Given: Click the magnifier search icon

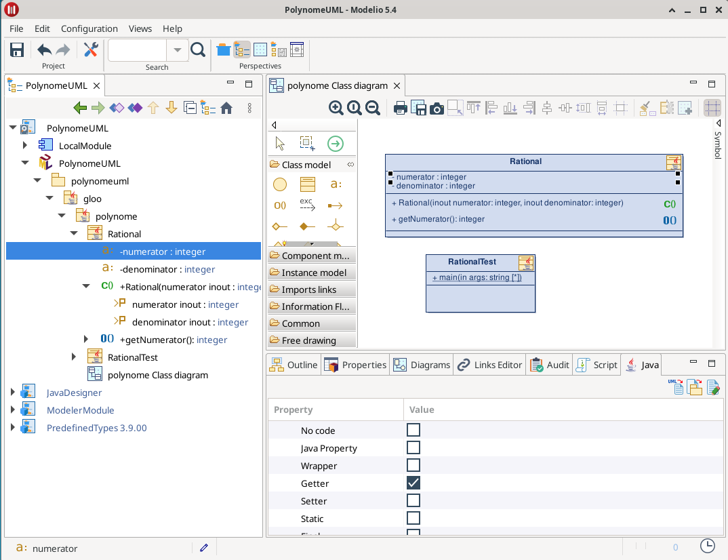Looking at the screenshot, I should [x=198, y=49].
